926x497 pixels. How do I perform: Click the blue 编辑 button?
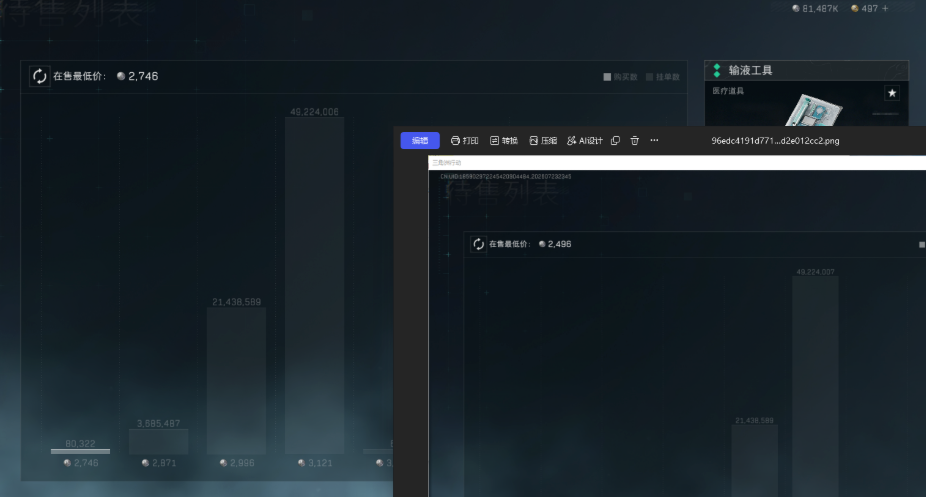click(420, 140)
